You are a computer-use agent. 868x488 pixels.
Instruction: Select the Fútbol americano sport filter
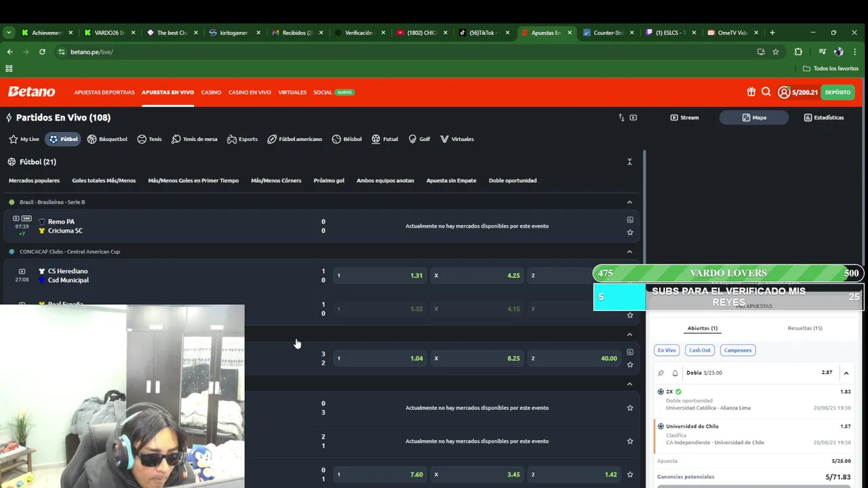click(x=294, y=139)
